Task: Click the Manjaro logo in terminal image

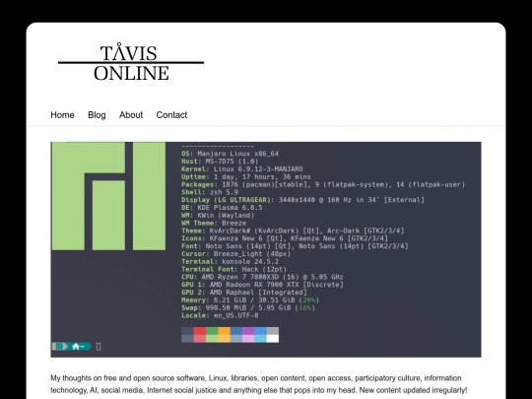Action: 108,196
